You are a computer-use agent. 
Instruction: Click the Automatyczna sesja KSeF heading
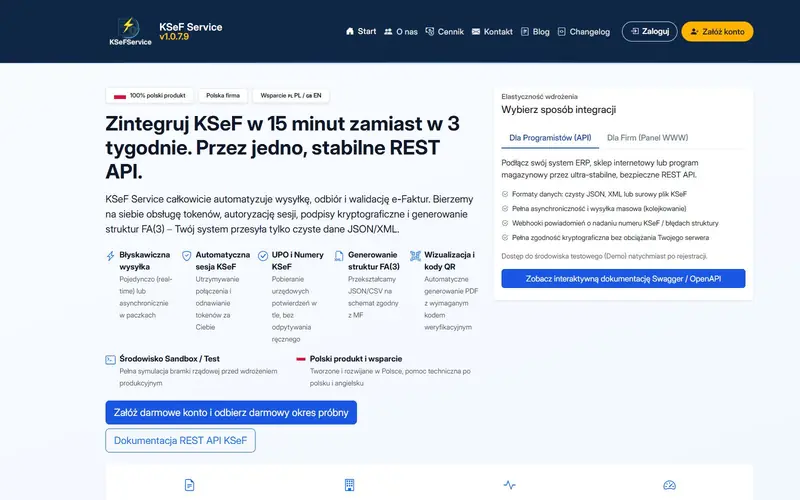click(222, 261)
